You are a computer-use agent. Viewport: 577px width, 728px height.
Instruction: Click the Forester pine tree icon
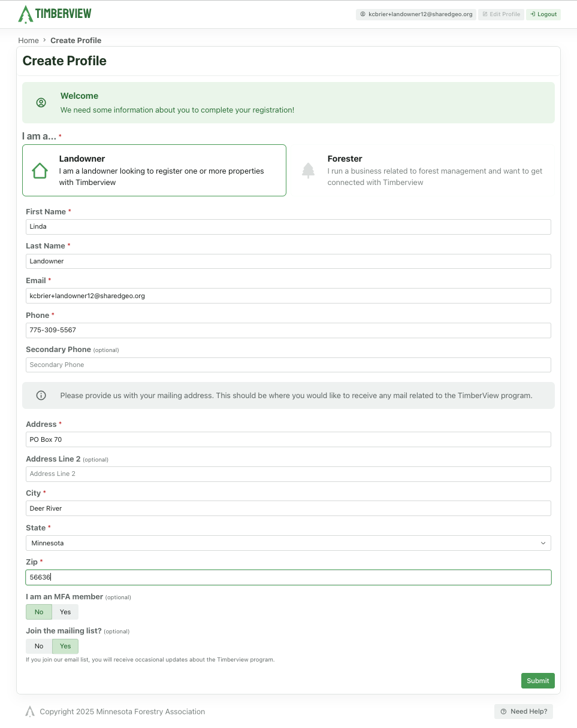[x=308, y=171]
